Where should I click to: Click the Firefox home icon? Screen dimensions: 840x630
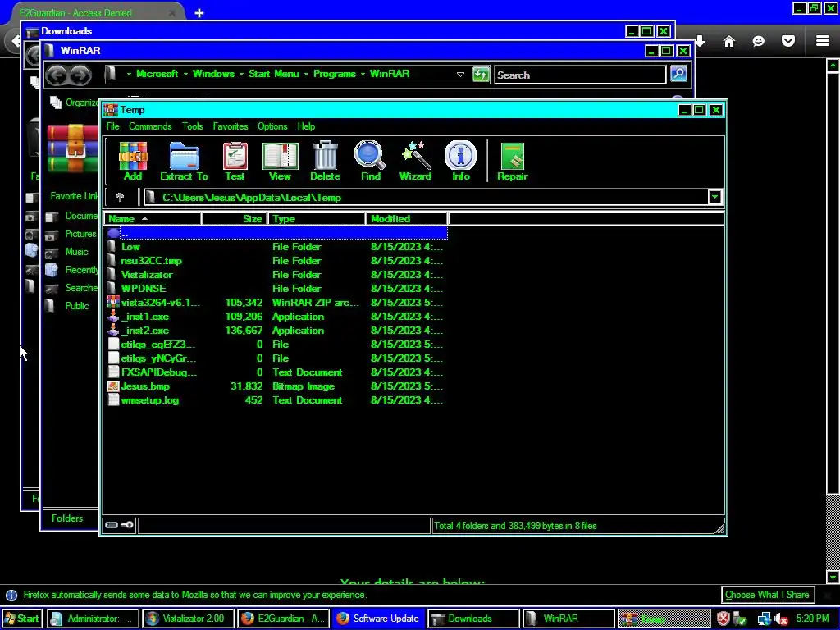pyautogui.click(x=729, y=41)
